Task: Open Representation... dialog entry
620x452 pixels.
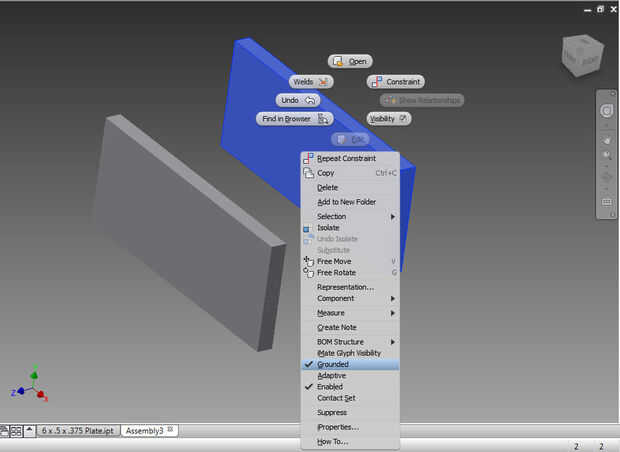Action: coord(350,287)
